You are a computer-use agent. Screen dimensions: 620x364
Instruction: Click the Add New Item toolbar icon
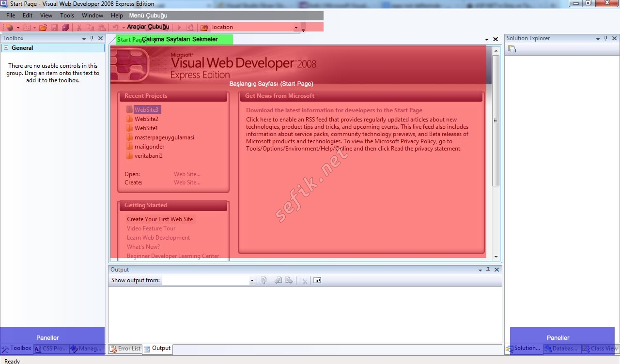27,28
